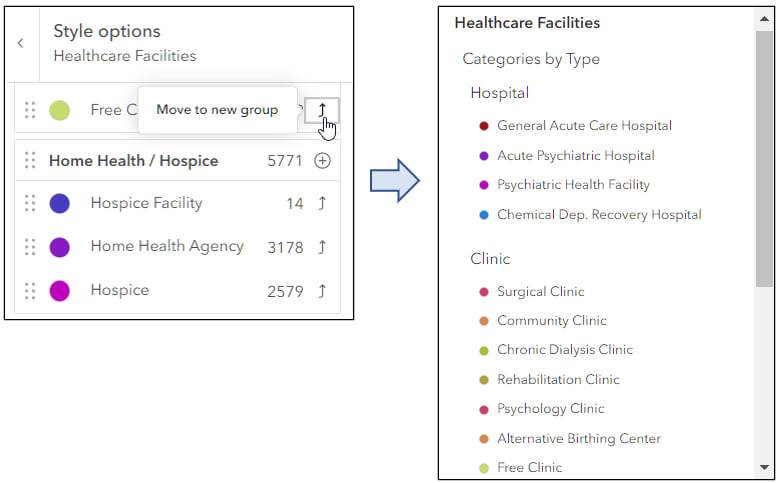The width and height of the screenshot is (779, 483).
Task: Click the magenta Hospice symbol swatch
Action: pos(60,291)
